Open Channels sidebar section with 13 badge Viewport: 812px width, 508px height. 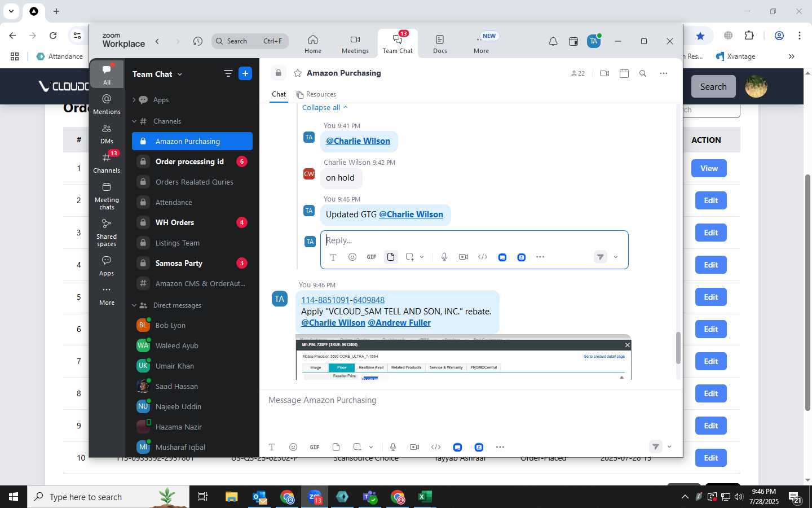tap(107, 163)
